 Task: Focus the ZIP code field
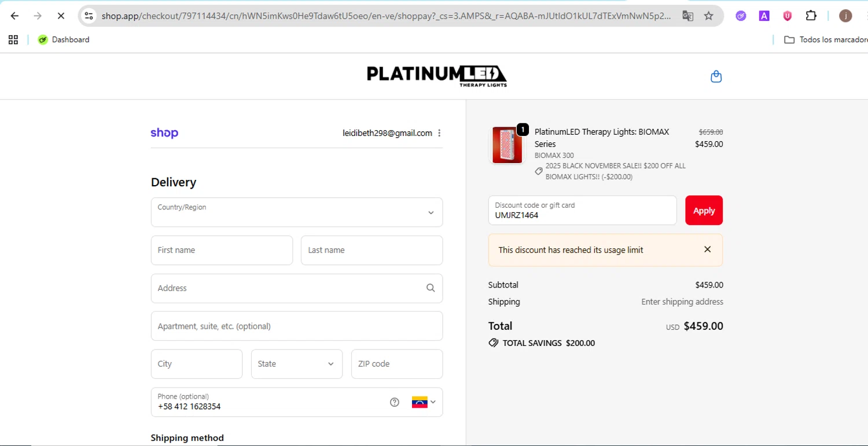click(397, 364)
